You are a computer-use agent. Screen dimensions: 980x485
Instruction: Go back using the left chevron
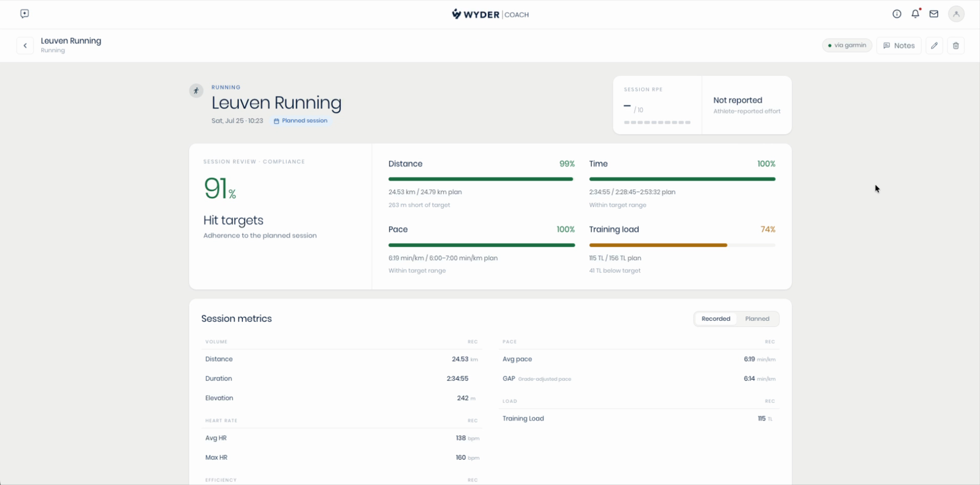click(x=25, y=46)
